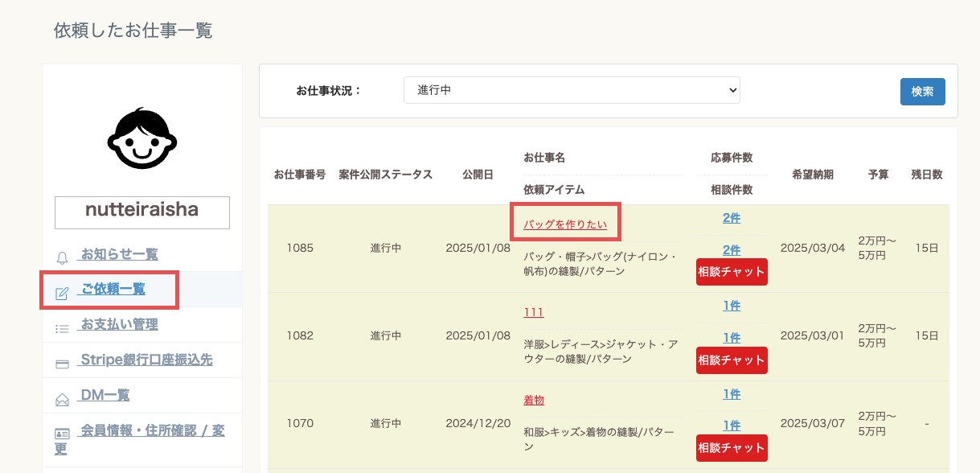The height and width of the screenshot is (473, 980).
Task: Click the ID card icon beside 会員情報
Action: click(x=62, y=434)
